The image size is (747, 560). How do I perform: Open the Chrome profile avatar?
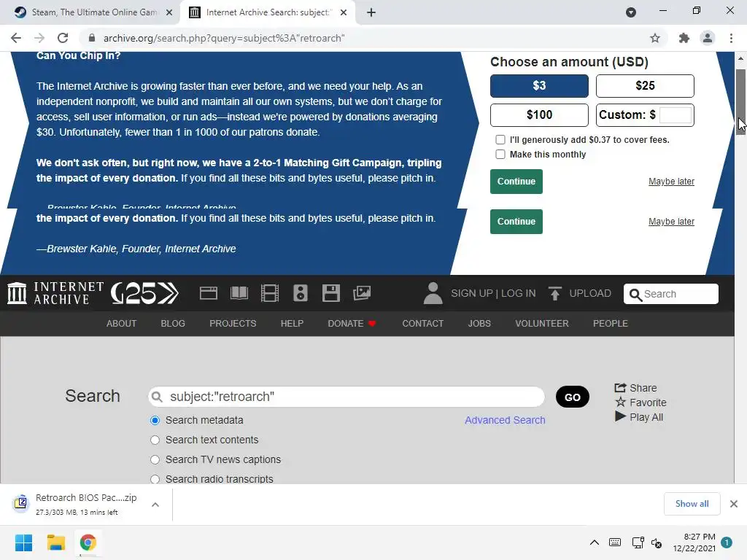pyautogui.click(x=708, y=38)
